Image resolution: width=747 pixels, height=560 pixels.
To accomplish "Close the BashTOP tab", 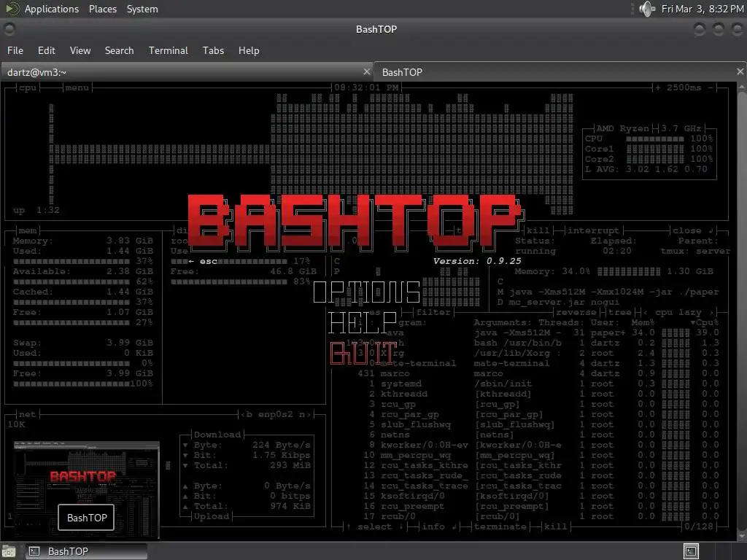I will point(740,71).
